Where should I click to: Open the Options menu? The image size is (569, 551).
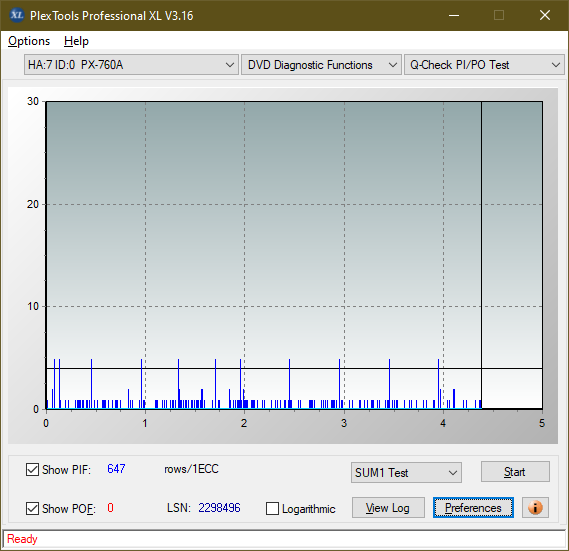coord(29,41)
